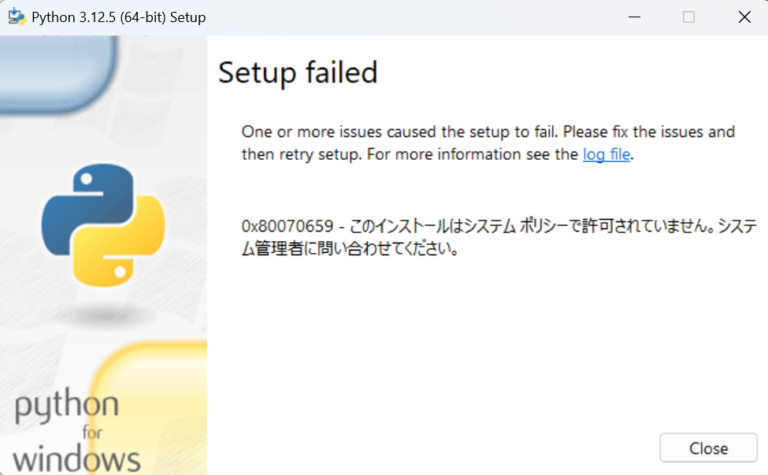768x475 pixels.
Task: Close the setup window with X
Action: click(744, 17)
